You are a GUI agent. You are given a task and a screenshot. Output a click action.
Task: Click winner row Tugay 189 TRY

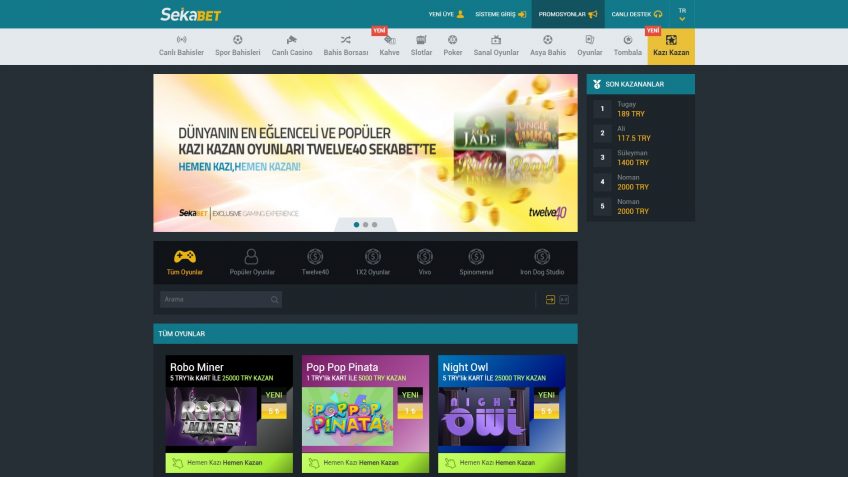641,109
